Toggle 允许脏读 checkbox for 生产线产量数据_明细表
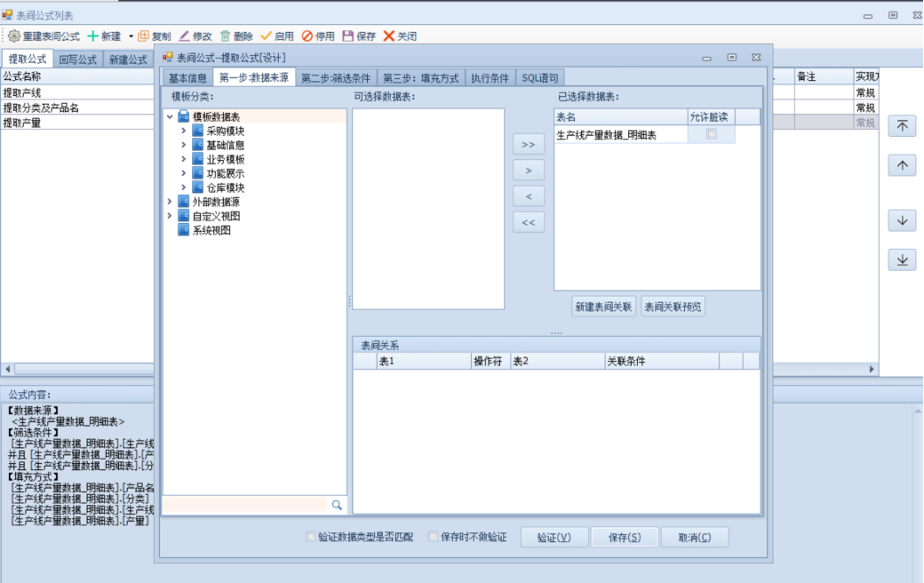Viewport: 924px width, 583px height. pos(711,134)
